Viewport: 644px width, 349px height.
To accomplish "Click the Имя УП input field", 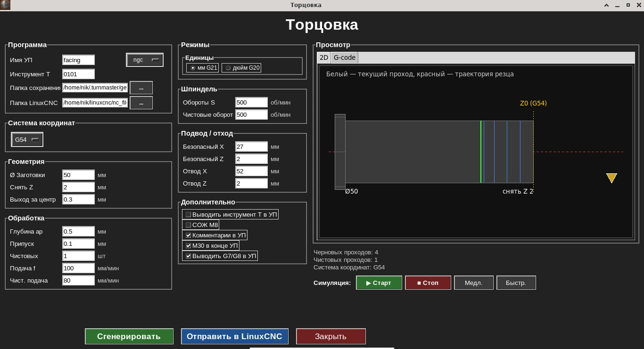I will pyautogui.click(x=79, y=60).
